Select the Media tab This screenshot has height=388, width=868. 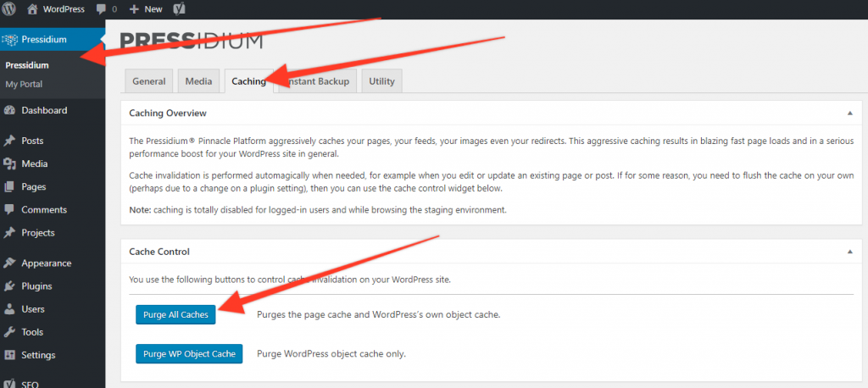198,80
